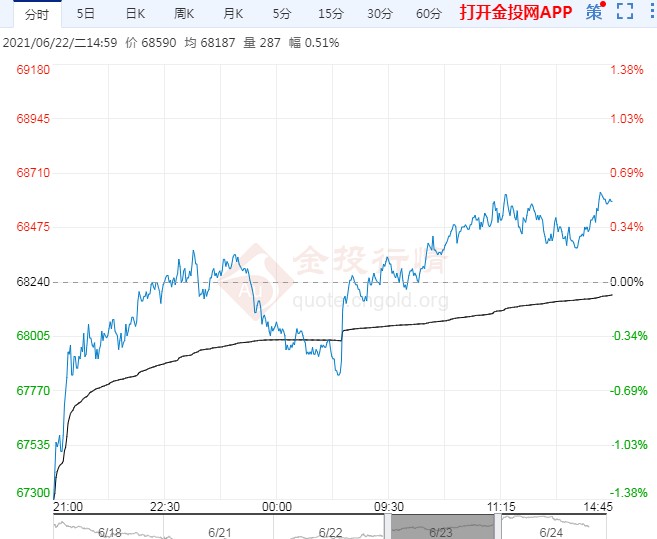Click the 69180 top price label
Viewport: 657px width, 539px height.
33,70
